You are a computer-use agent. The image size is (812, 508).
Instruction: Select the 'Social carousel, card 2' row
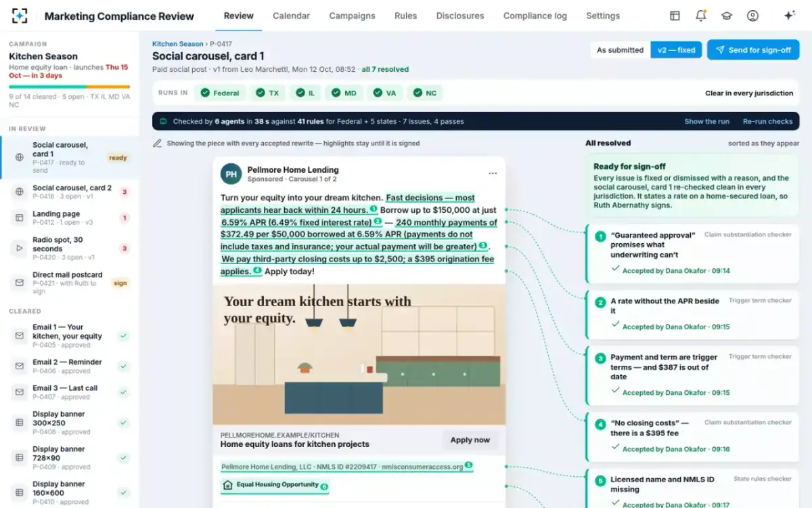coord(70,192)
